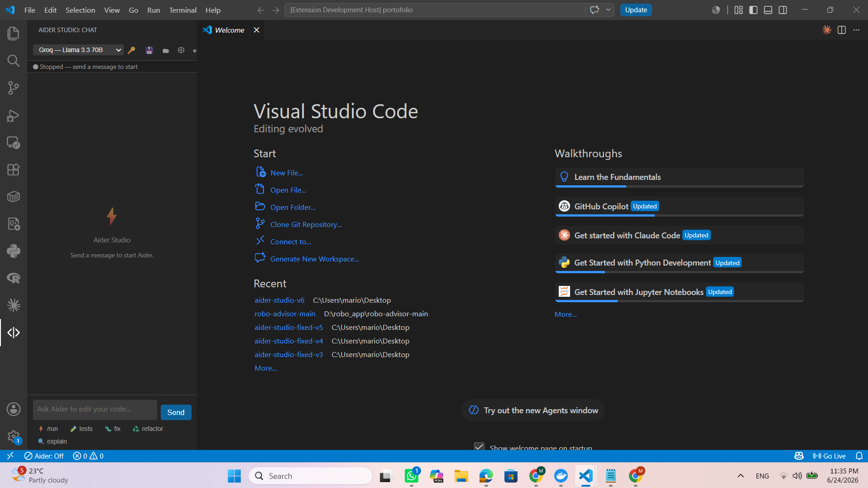Open Microsoft Store from the taskbar

[511, 476]
